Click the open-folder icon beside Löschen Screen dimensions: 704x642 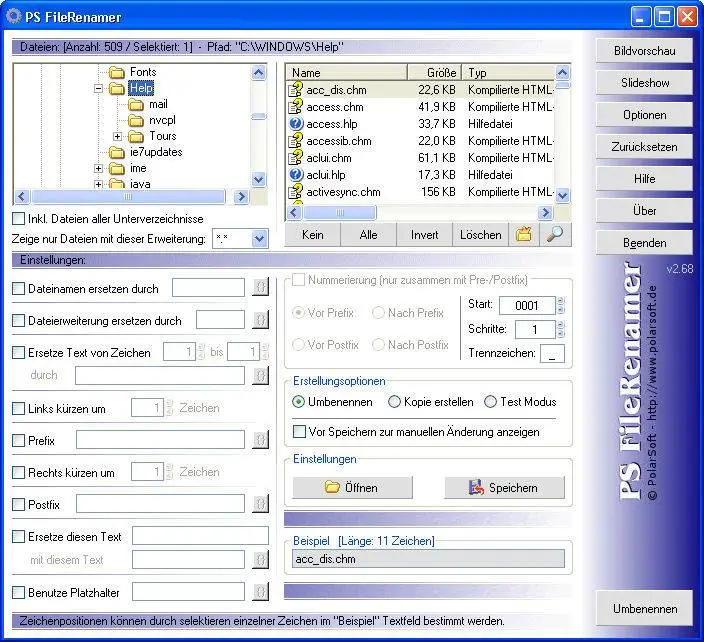(524, 234)
